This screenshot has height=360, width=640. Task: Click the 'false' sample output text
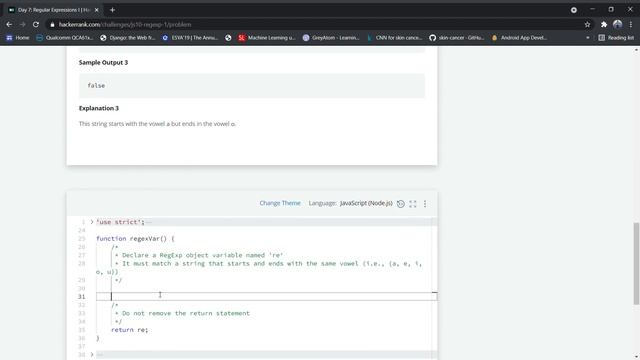pos(96,85)
